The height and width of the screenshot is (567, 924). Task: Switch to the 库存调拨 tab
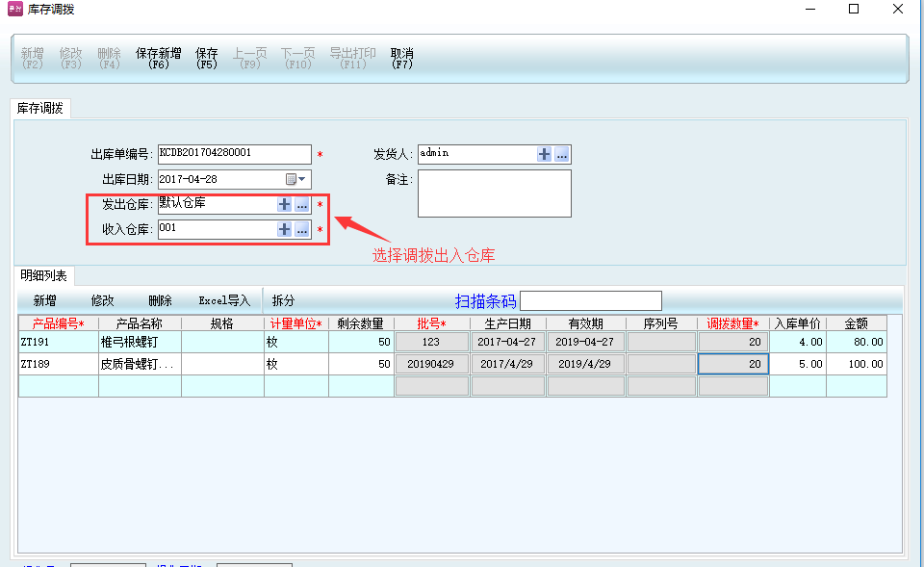click(x=40, y=109)
